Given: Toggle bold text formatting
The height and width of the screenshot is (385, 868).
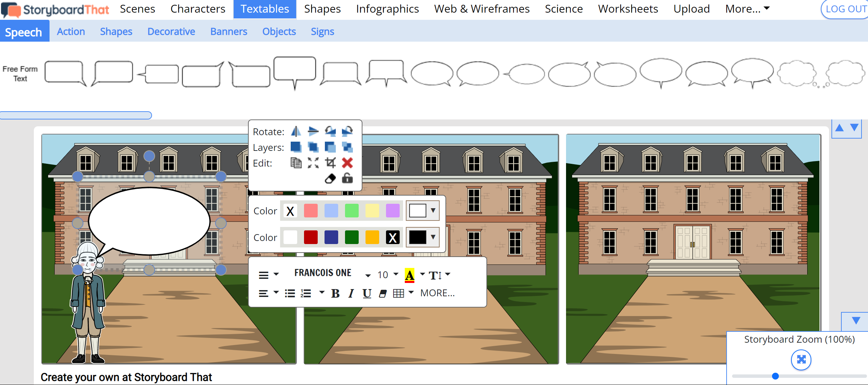Looking at the screenshot, I should point(335,293).
